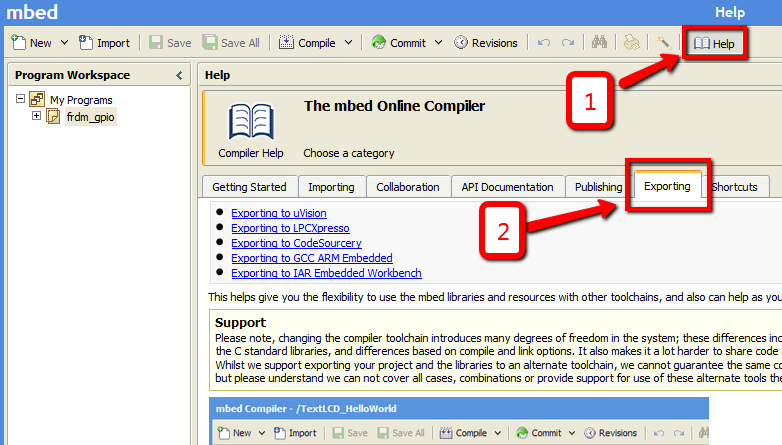Expand the frdm_gpio program node

tap(36, 116)
